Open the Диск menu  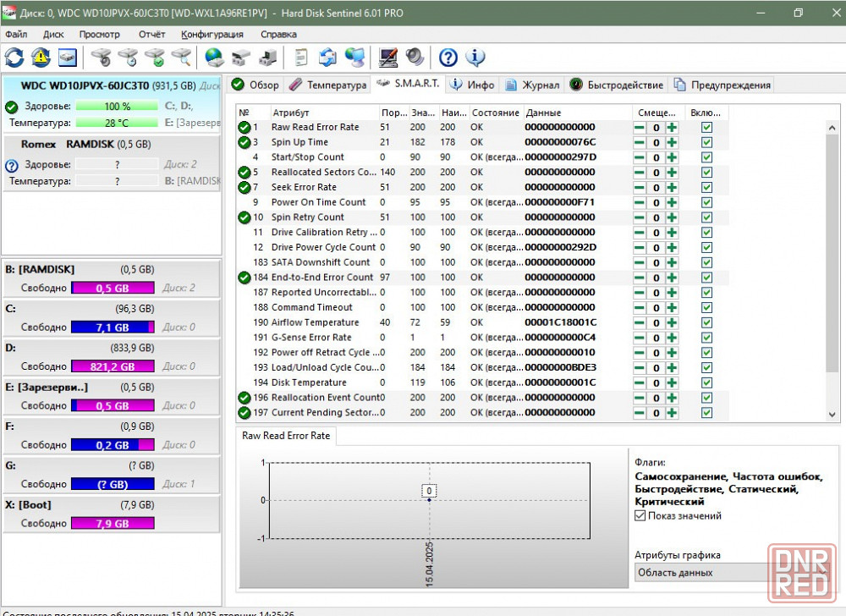(x=53, y=34)
